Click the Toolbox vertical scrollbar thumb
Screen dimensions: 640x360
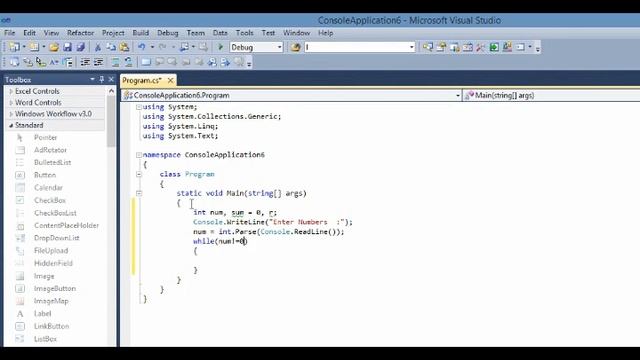111,122
